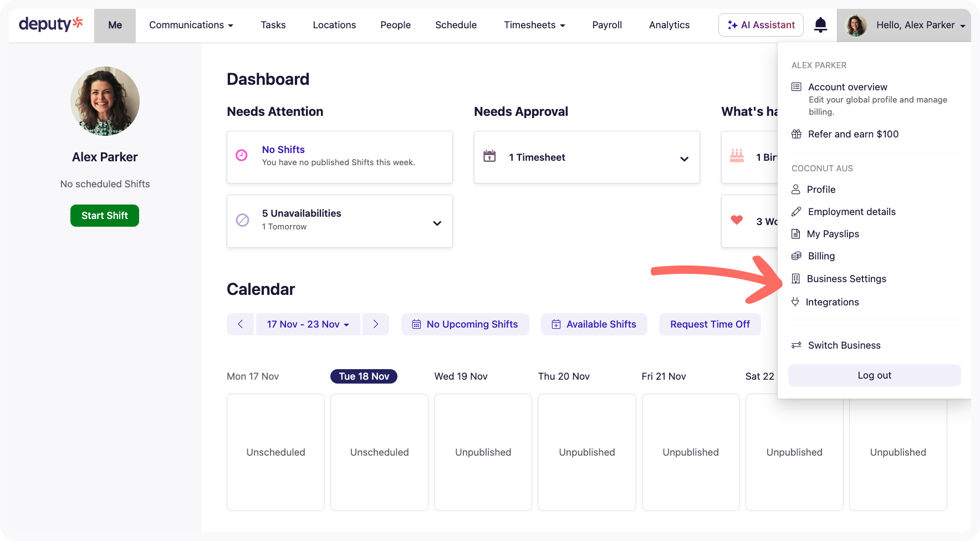The image size is (980, 541).
Task: Click the gift icon beside Refer and earn
Action: (796, 134)
